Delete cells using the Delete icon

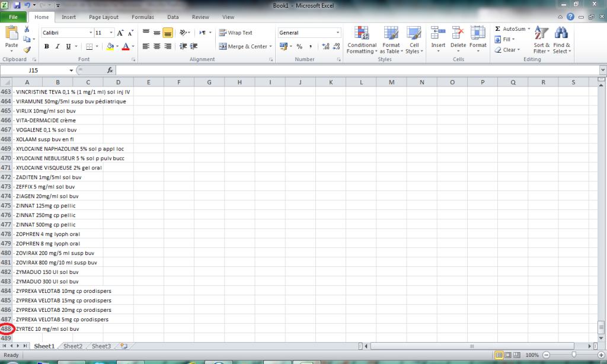(458, 33)
